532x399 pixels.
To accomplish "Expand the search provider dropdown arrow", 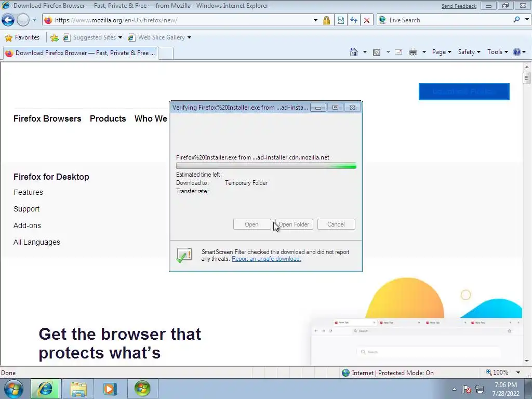I will coord(527,20).
